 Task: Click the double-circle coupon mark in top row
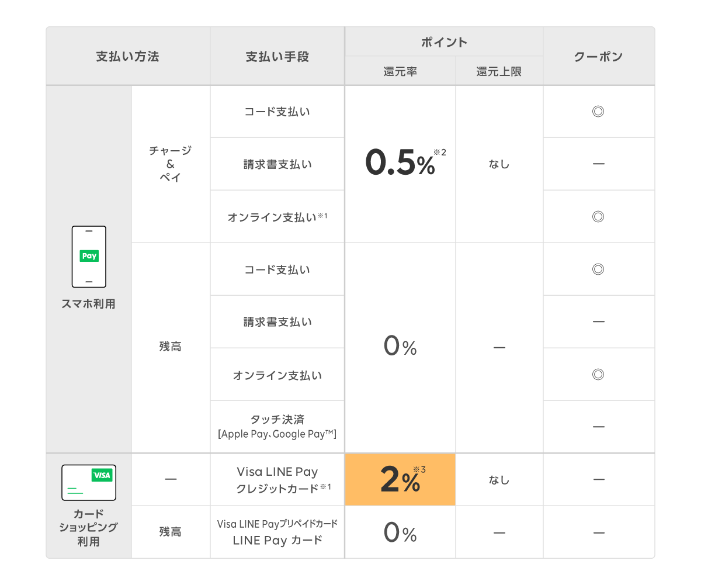coord(598,112)
